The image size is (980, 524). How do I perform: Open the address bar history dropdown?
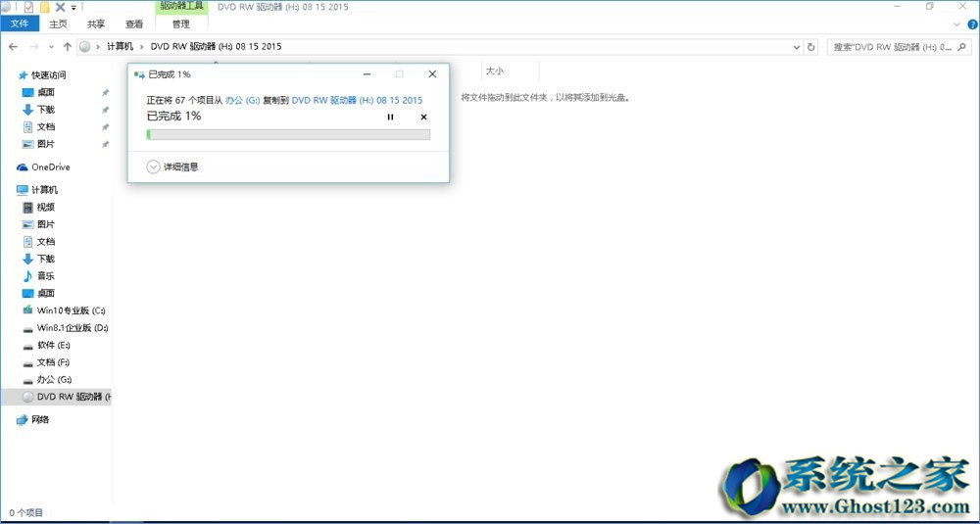point(796,47)
